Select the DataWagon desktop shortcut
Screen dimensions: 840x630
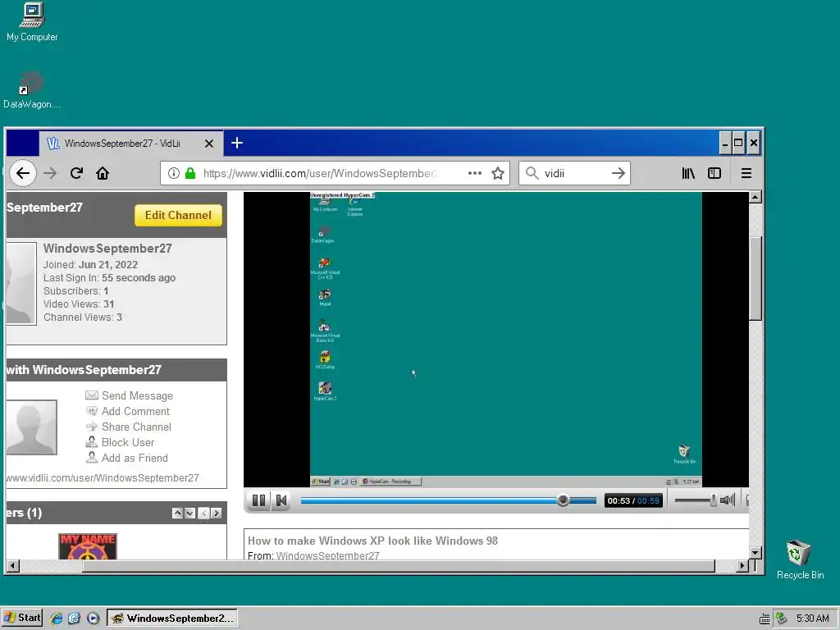(x=32, y=89)
